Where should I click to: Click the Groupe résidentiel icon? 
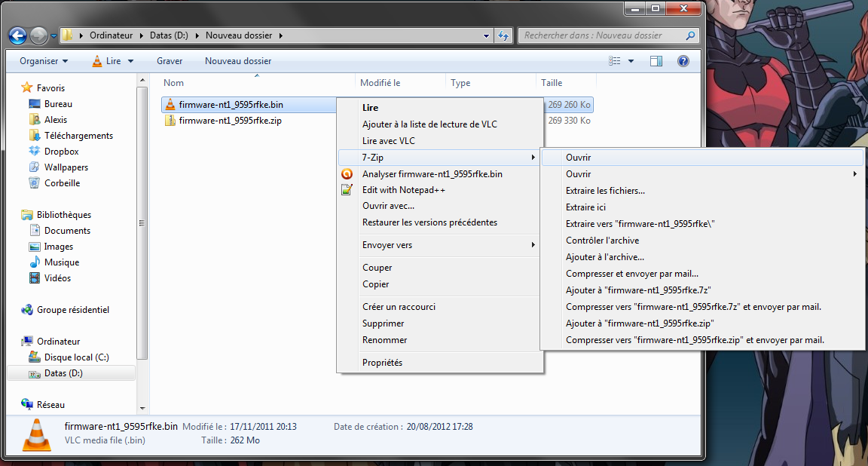click(26, 310)
